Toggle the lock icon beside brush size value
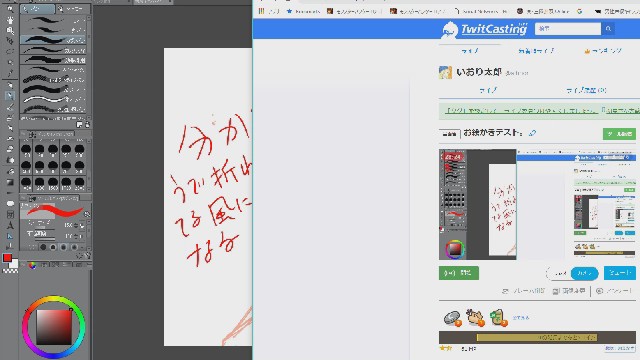This screenshot has height=360, width=640. [x=82, y=225]
